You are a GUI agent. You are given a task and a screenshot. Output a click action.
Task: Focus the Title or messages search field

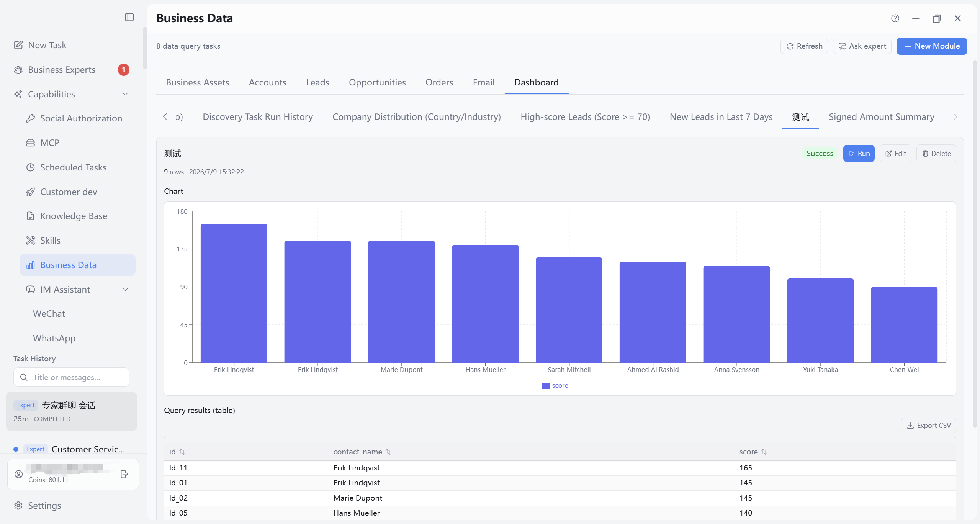[x=71, y=377]
